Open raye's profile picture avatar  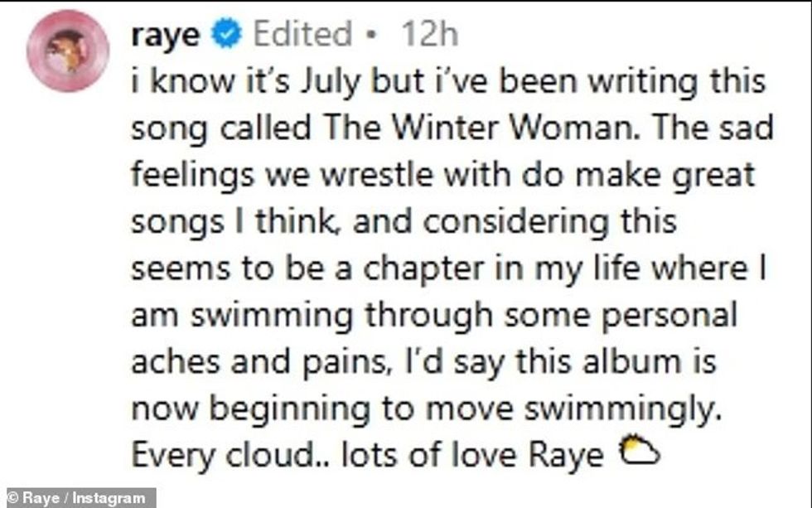(67, 51)
